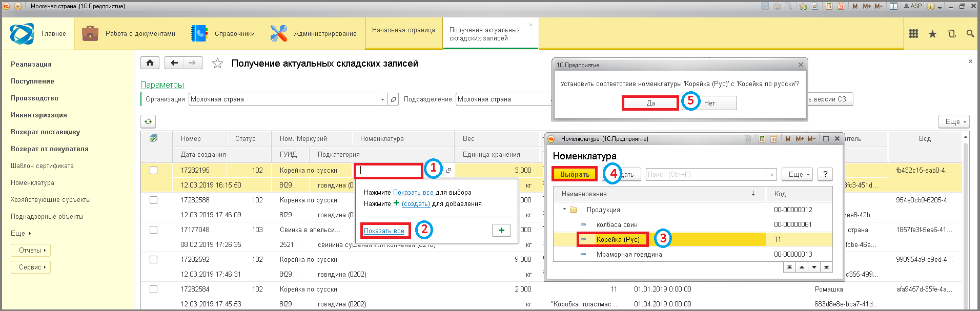980x311 pixels.
Task: Open the Параметры link
Action: pyautogui.click(x=162, y=85)
